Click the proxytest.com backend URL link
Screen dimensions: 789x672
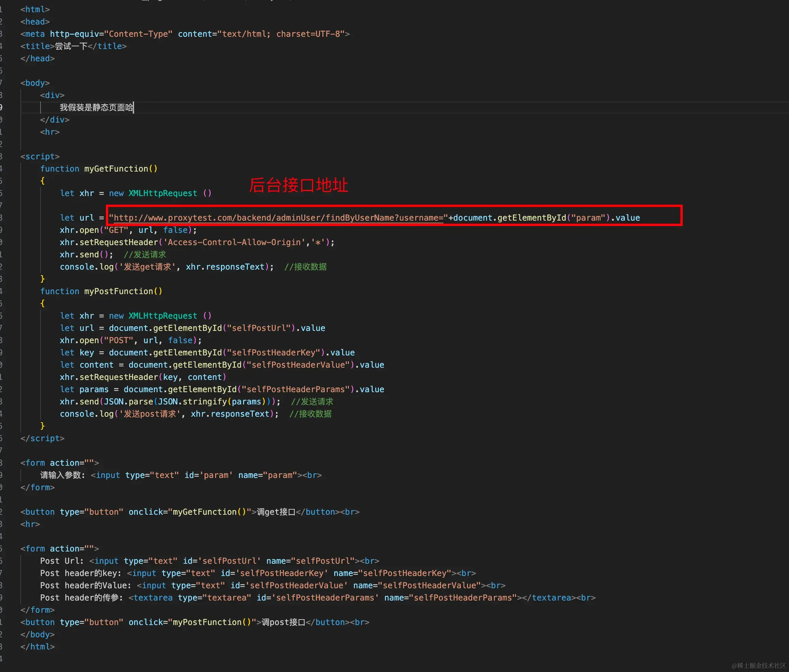tap(278, 218)
